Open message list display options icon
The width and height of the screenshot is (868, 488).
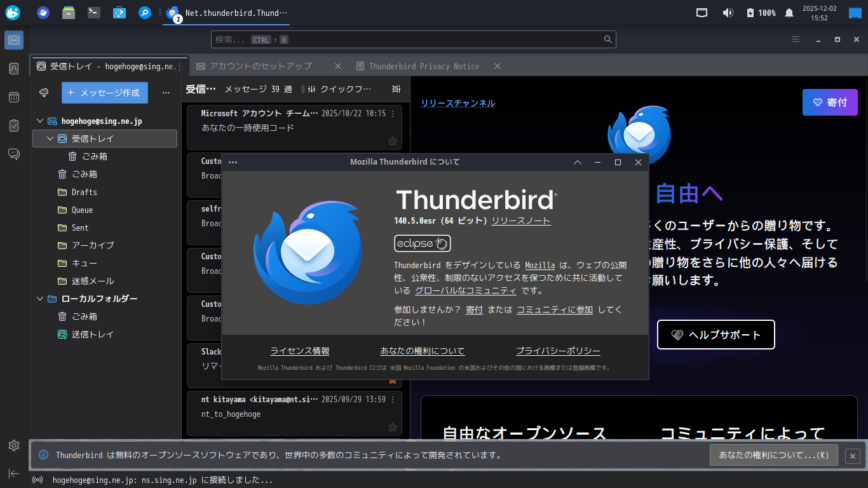tap(397, 90)
